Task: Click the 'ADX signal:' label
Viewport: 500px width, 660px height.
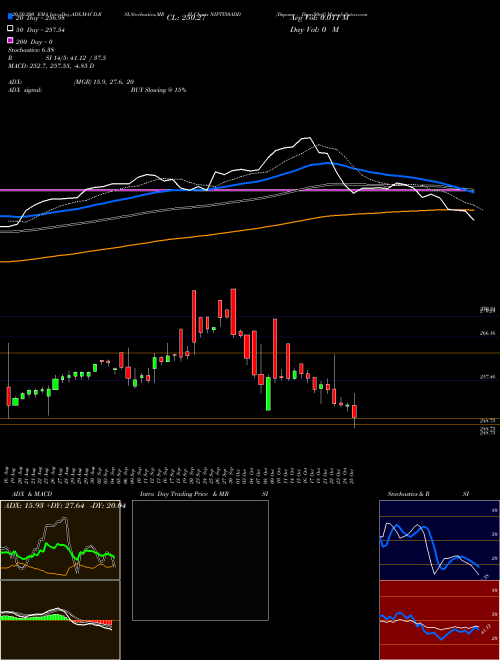Action: [25, 90]
